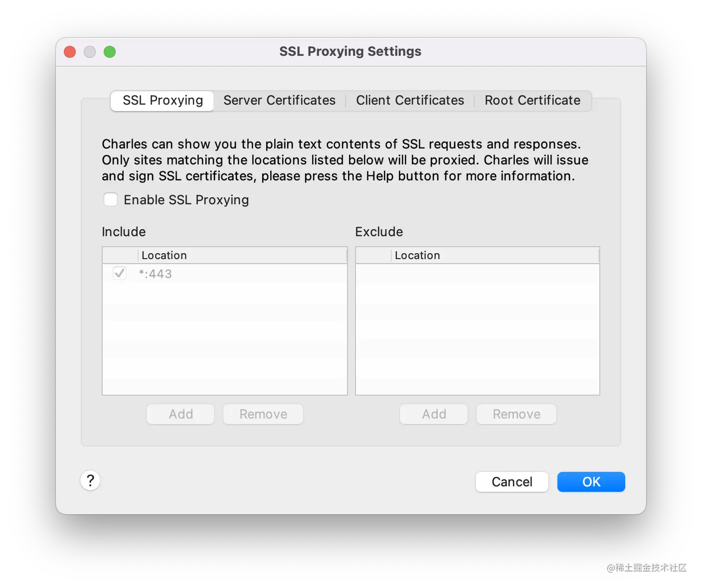The height and width of the screenshot is (588, 702).
Task: Select the *:443 entry in Include list
Action: (x=225, y=274)
